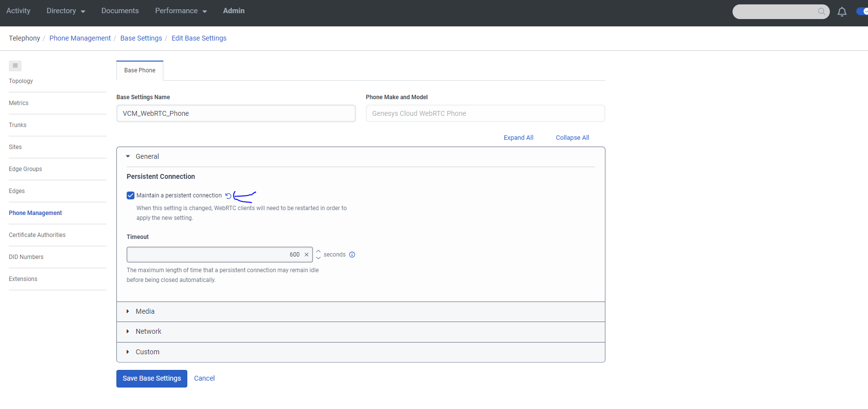Toggle the blue switch in top-right corner

[x=863, y=11]
